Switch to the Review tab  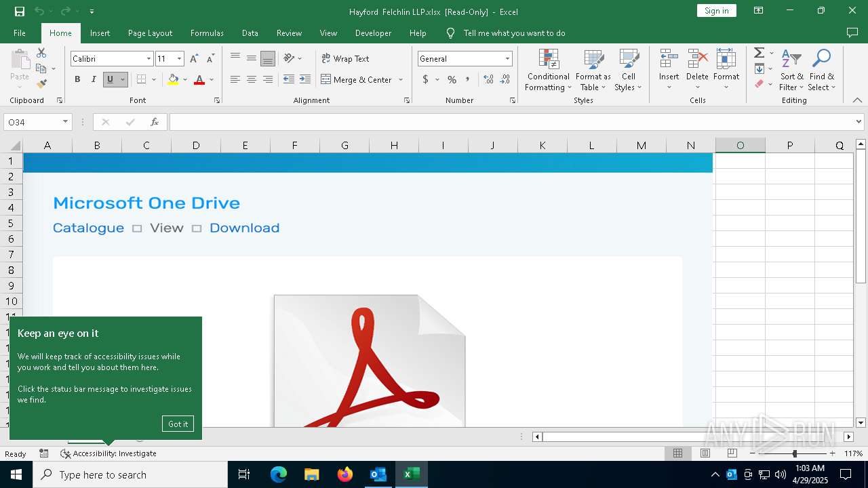point(289,33)
